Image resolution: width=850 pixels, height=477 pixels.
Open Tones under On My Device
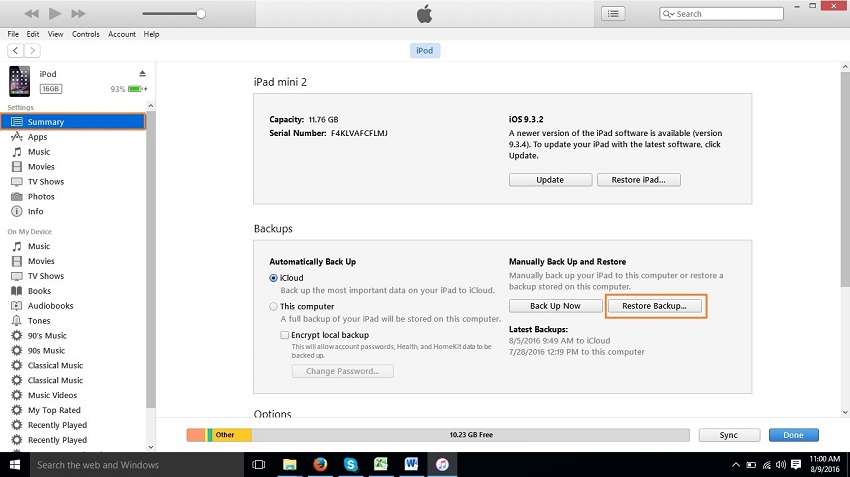pos(39,321)
